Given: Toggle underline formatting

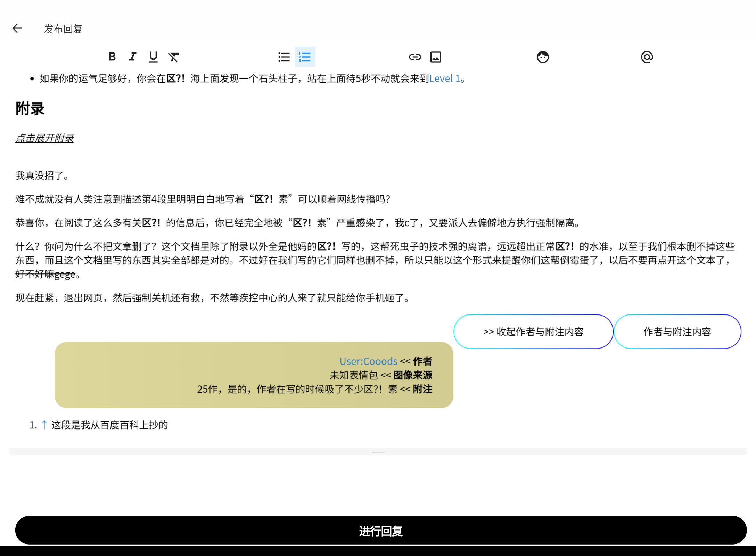Looking at the screenshot, I should tap(153, 57).
